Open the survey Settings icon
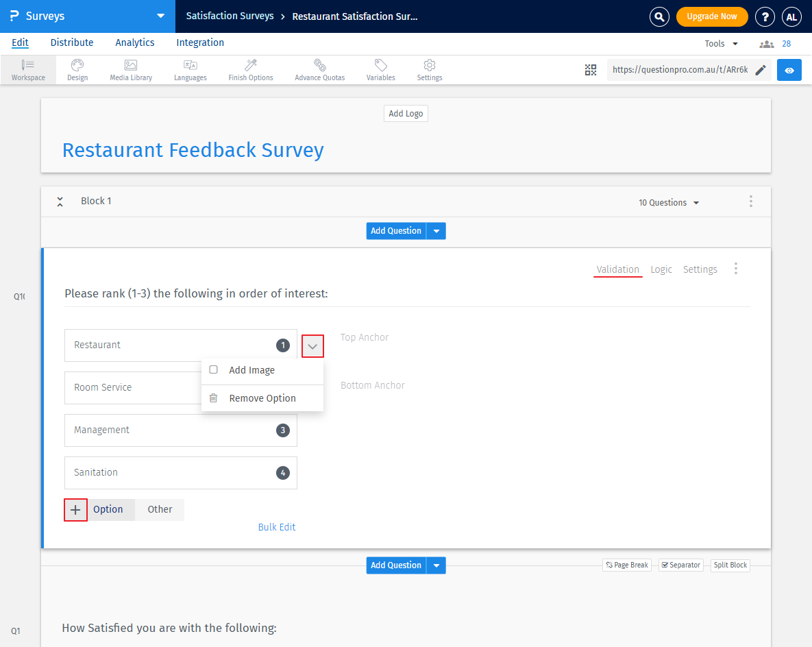The image size is (812, 647). tap(429, 69)
